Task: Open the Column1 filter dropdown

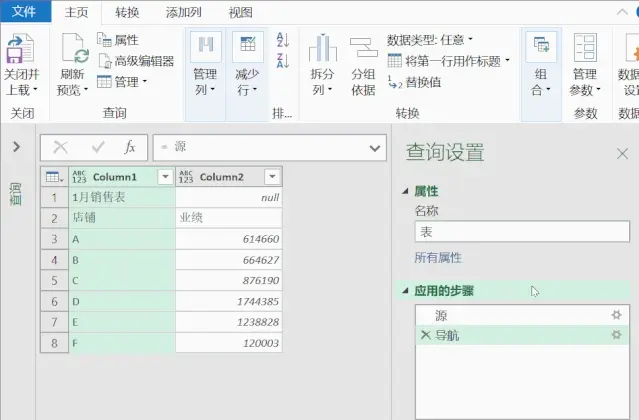Action: [165, 177]
